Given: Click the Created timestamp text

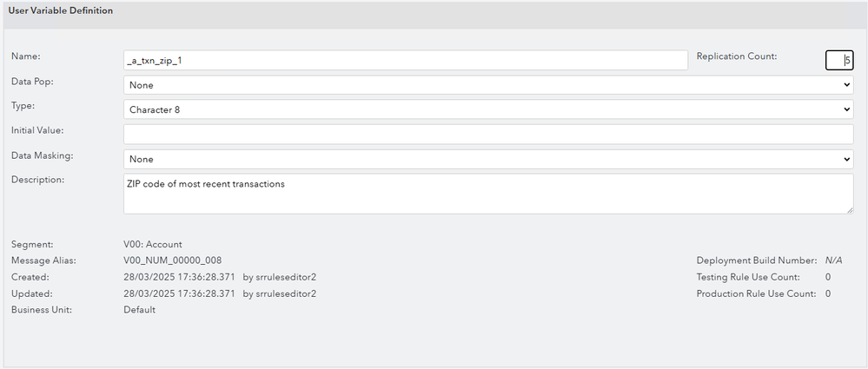Looking at the screenshot, I should [179, 277].
